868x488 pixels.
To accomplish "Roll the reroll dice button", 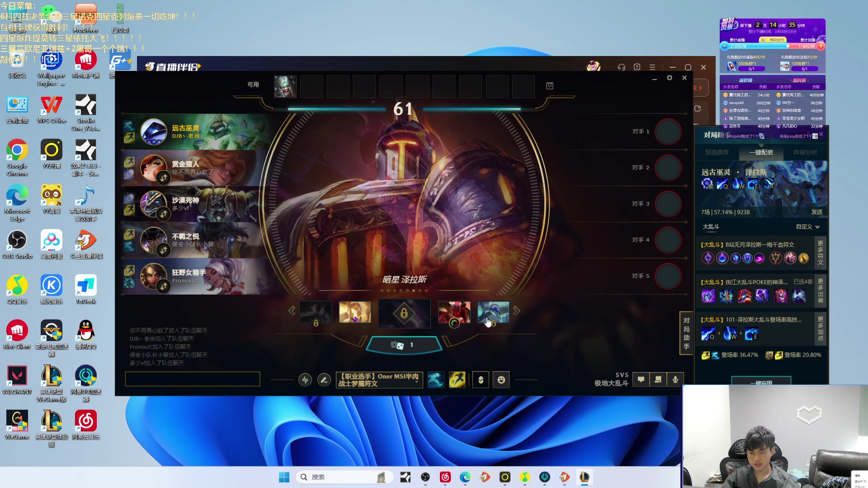I will pyautogui.click(x=403, y=345).
